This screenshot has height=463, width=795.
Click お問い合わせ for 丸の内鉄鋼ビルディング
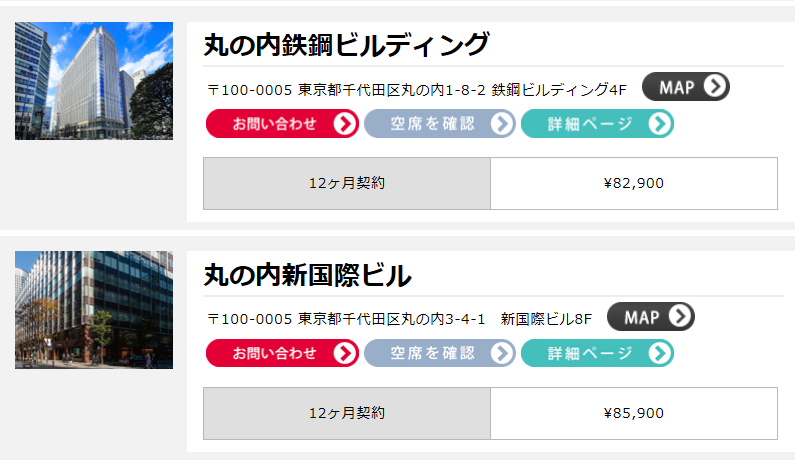282,124
